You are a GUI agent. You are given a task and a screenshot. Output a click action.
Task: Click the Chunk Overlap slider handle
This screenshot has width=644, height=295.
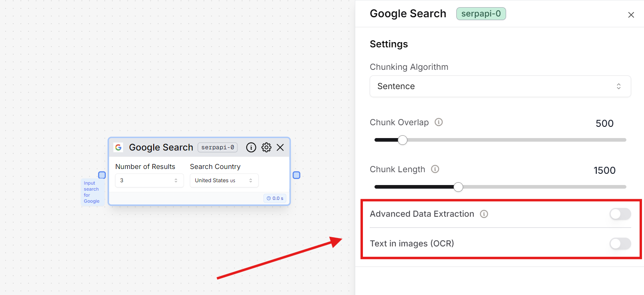click(x=403, y=140)
